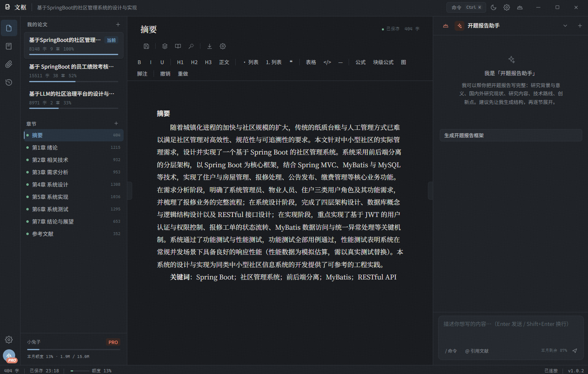Toggle numbered 1. 列表 list
Image resolution: width=588 pixels, height=374 pixels.
pos(273,62)
